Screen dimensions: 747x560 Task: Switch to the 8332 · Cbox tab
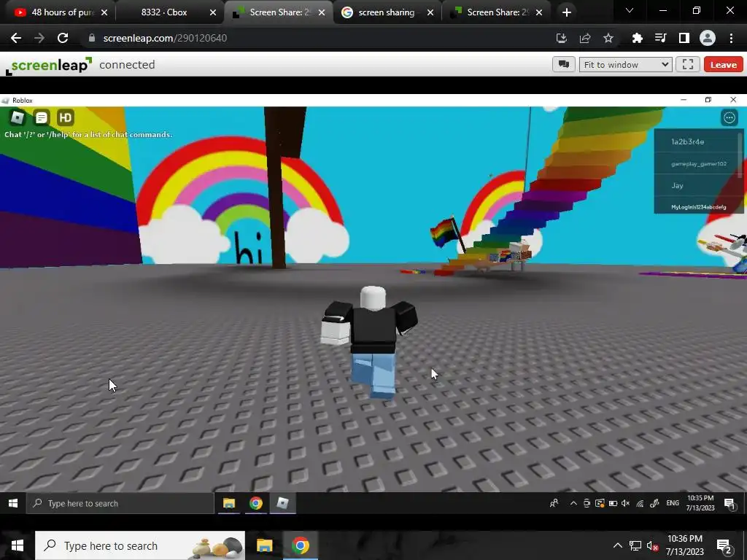(164, 12)
